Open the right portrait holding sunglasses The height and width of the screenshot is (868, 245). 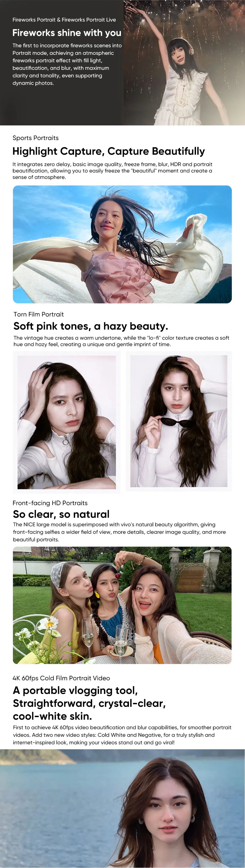179,421
